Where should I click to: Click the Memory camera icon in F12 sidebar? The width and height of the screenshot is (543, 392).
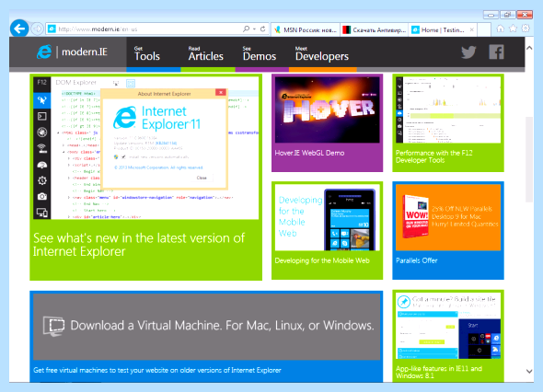(42, 196)
